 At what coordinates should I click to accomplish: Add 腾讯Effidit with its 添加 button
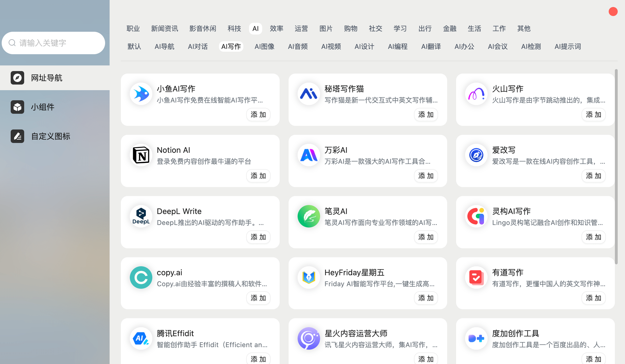258,359
